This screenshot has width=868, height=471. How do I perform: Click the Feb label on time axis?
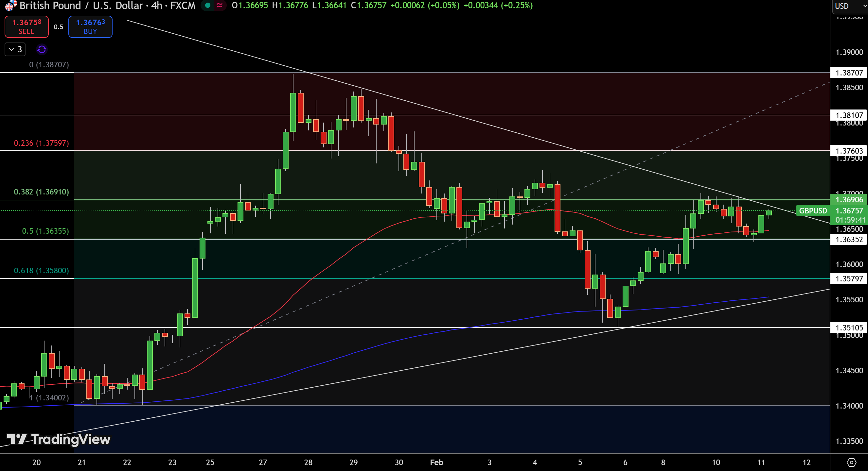[437, 463]
